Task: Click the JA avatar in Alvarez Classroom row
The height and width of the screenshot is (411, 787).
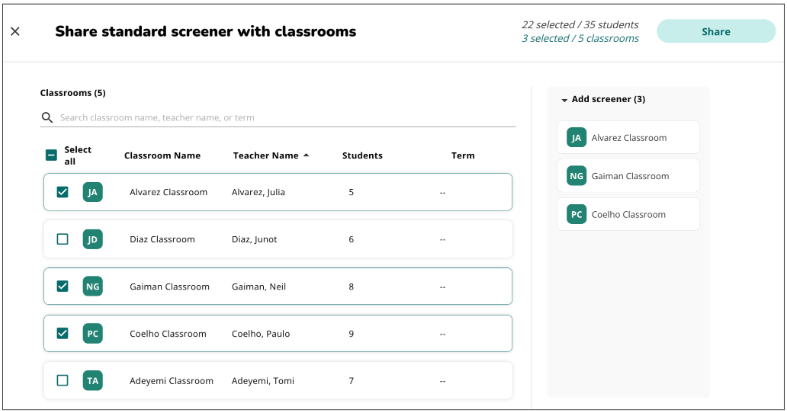Action: click(93, 192)
